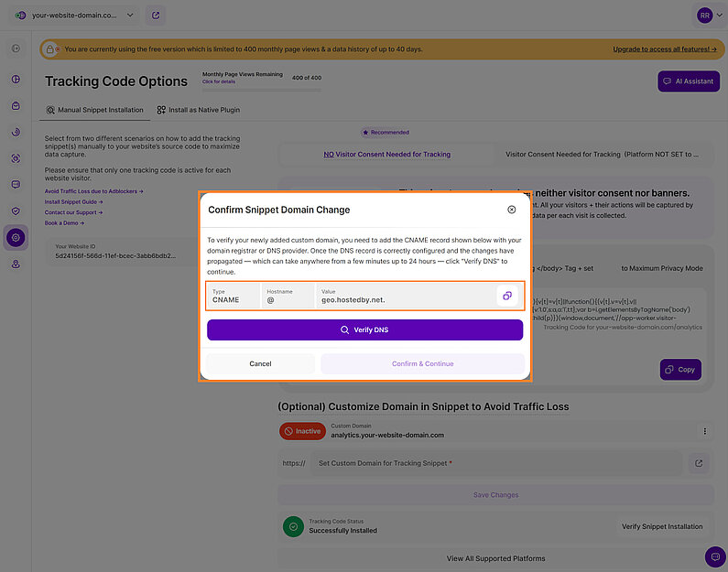Copy the CNAME value to clipboard
Viewport: 728px width, 572px height.
[507, 296]
